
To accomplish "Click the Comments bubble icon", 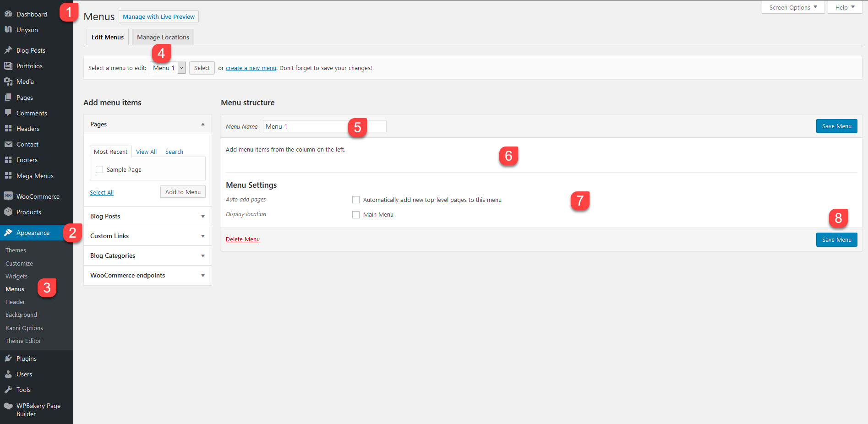I will [x=8, y=113].
